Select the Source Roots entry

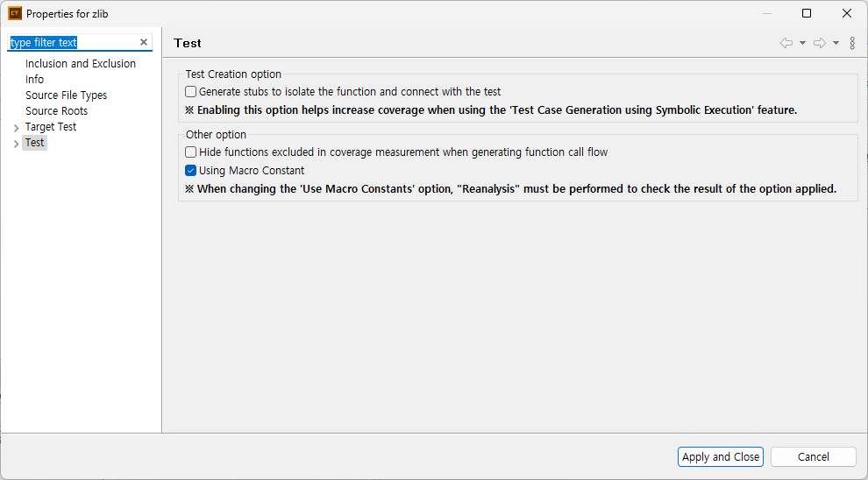point(57,111)
